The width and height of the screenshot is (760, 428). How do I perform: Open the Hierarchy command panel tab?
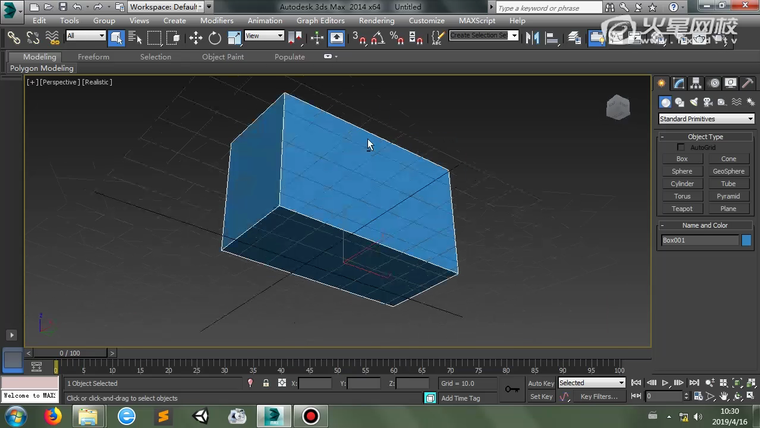pos(696,83)
